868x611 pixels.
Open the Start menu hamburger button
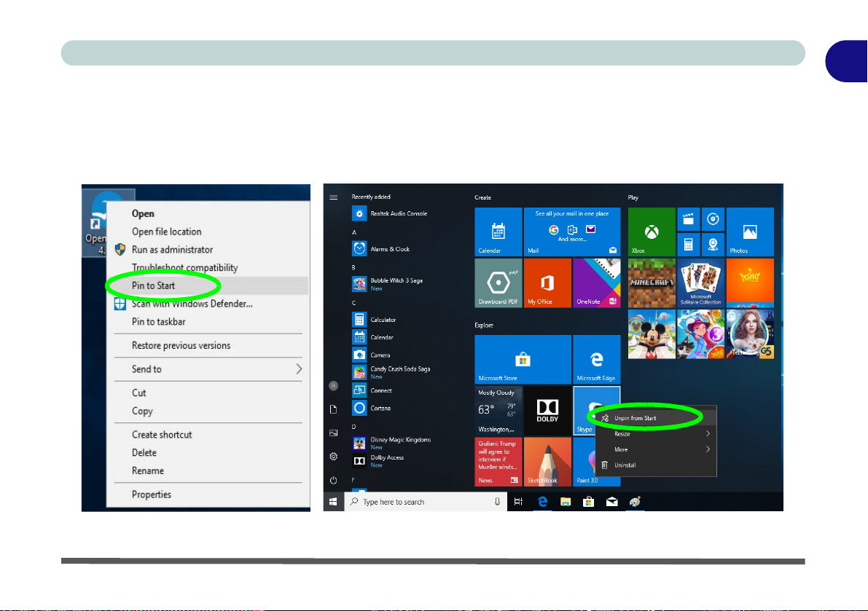pos(333,197)
